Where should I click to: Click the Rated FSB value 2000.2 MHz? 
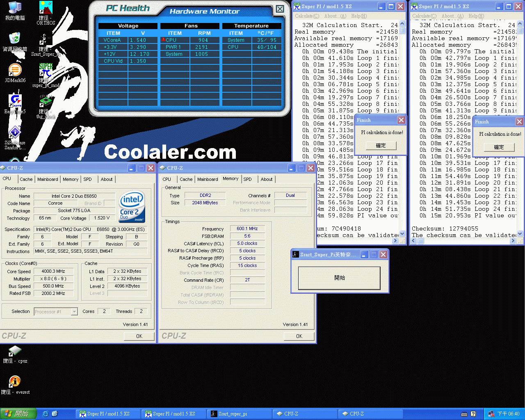pos(53,294)
